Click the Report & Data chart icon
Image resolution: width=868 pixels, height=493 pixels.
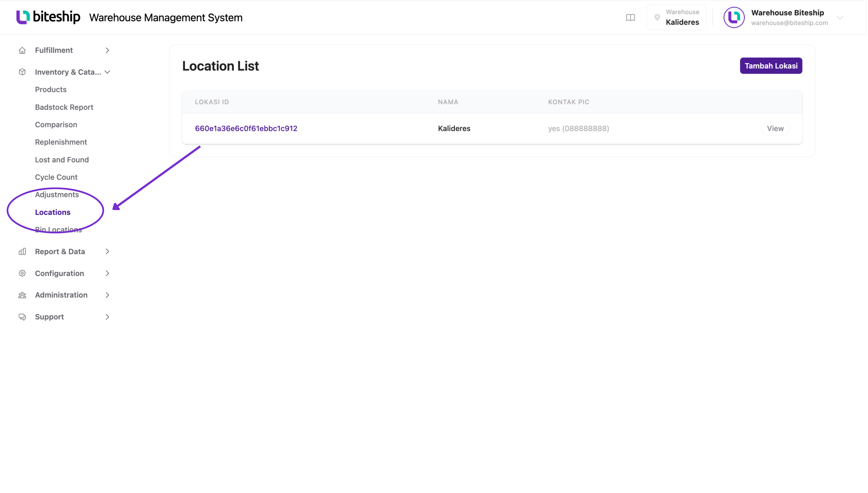[22, 252]
